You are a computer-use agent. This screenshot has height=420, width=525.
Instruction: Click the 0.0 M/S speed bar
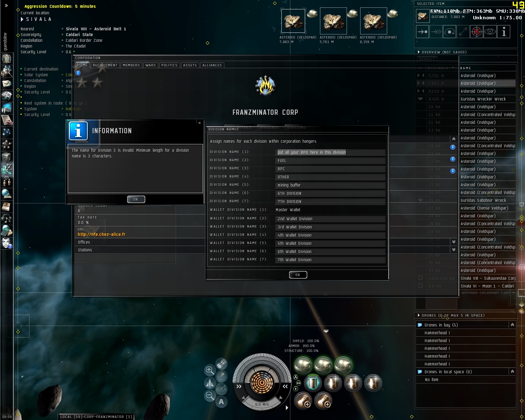(262, 404)
